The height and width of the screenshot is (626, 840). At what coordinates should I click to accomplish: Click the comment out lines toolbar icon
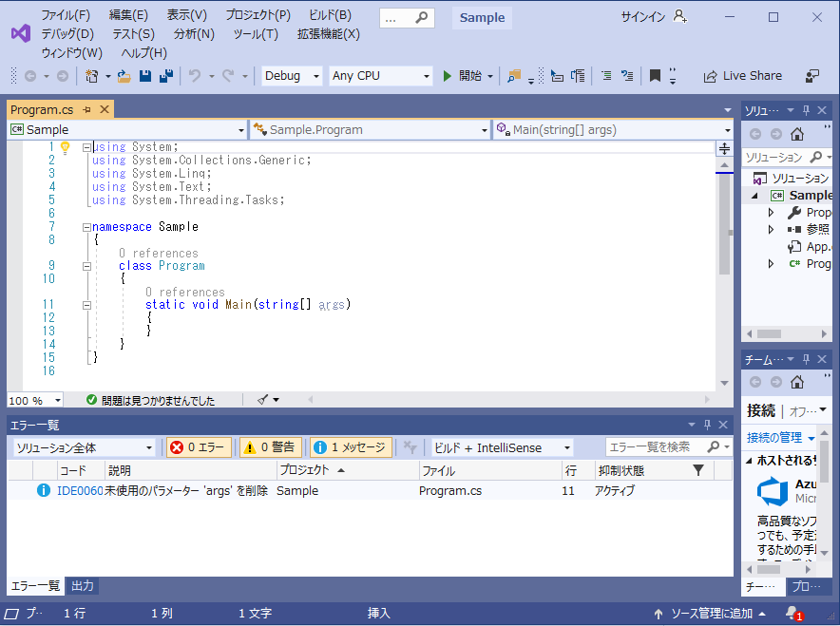[x=606, y=76]
